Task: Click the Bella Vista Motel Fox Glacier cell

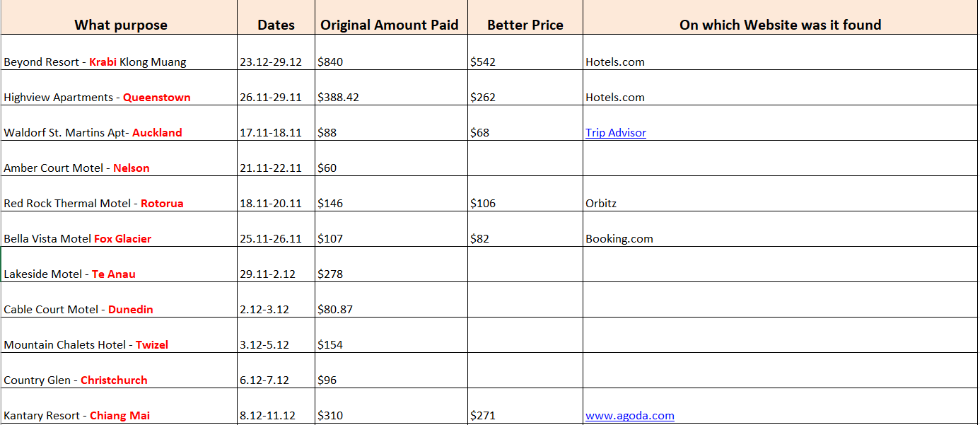Action: (119, 230)
